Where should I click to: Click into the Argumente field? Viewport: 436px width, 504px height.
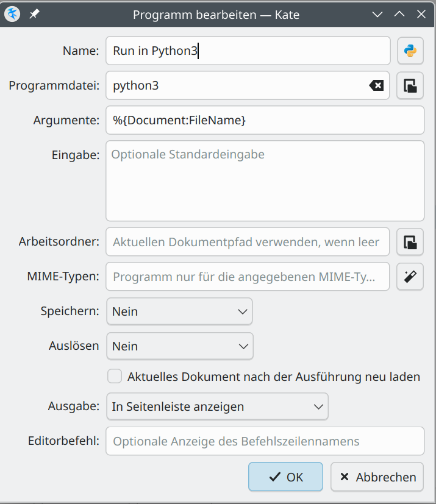[265, 120]
